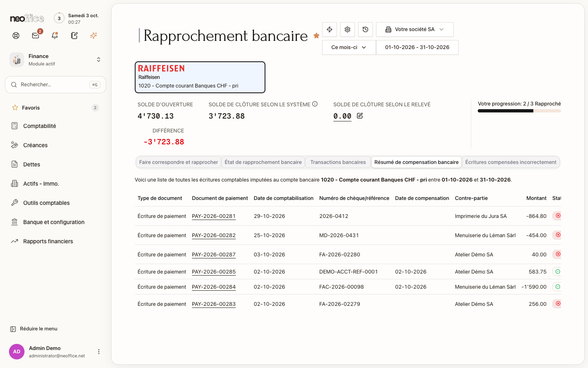Image resolution: width=588 pixels, height=368 pixels.
Task: Click the circled 3 counter badge
Action: pos(59,18)
